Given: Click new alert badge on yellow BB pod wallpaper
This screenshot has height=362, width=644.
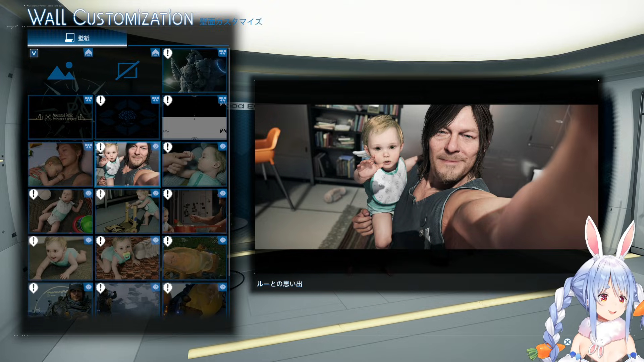Looking at the screenshot, I should coord(168,241).
